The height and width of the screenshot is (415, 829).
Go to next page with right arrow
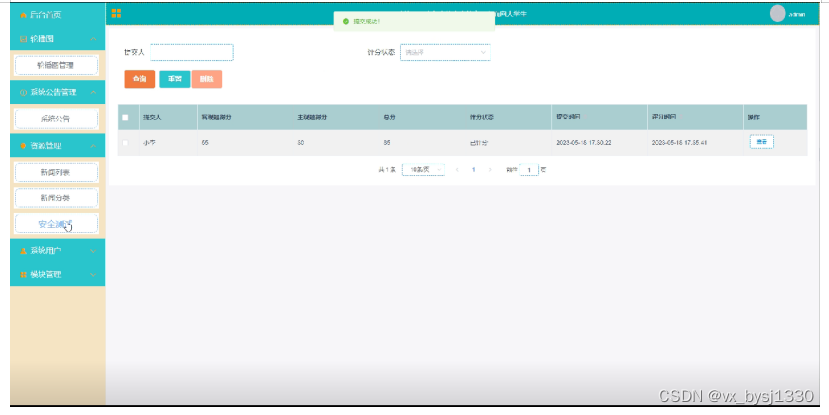pos(490,170)
